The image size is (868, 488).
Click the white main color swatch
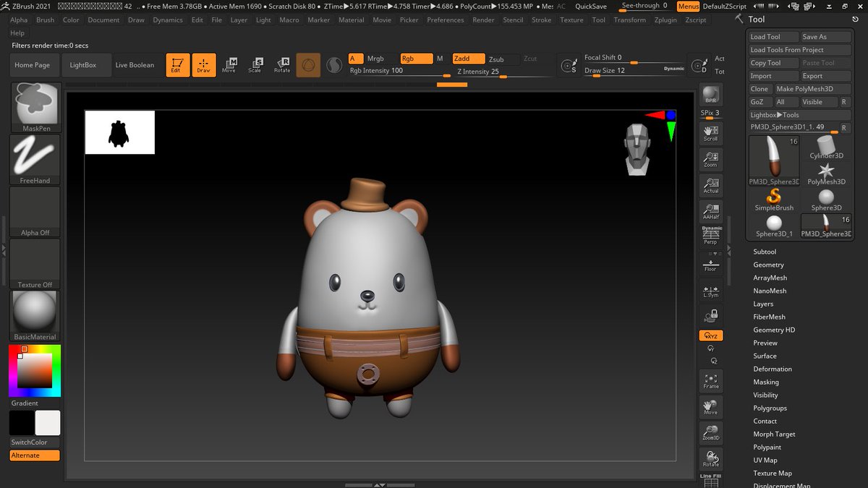pos(48,423)
